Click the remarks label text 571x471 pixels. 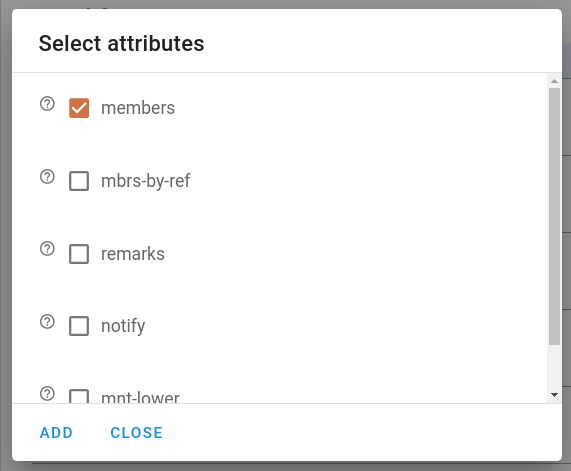[133, 254]
